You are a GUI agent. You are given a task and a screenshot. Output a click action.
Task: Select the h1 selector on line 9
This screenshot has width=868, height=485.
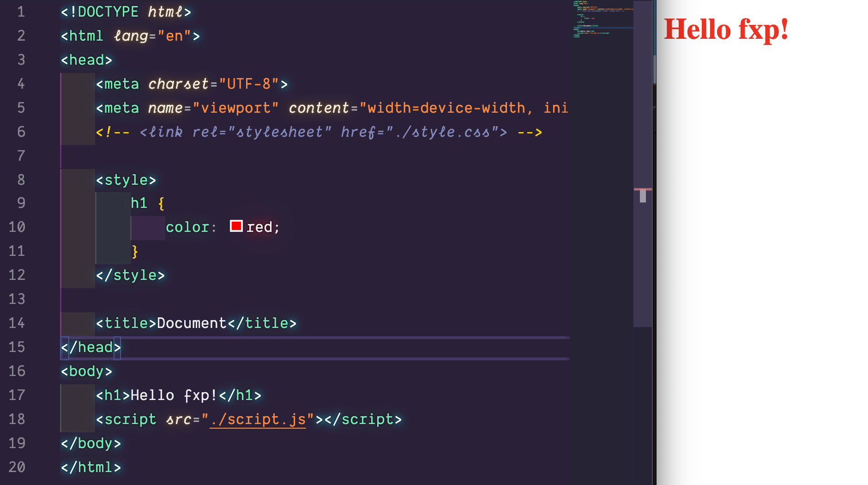(x=139, y=203)
